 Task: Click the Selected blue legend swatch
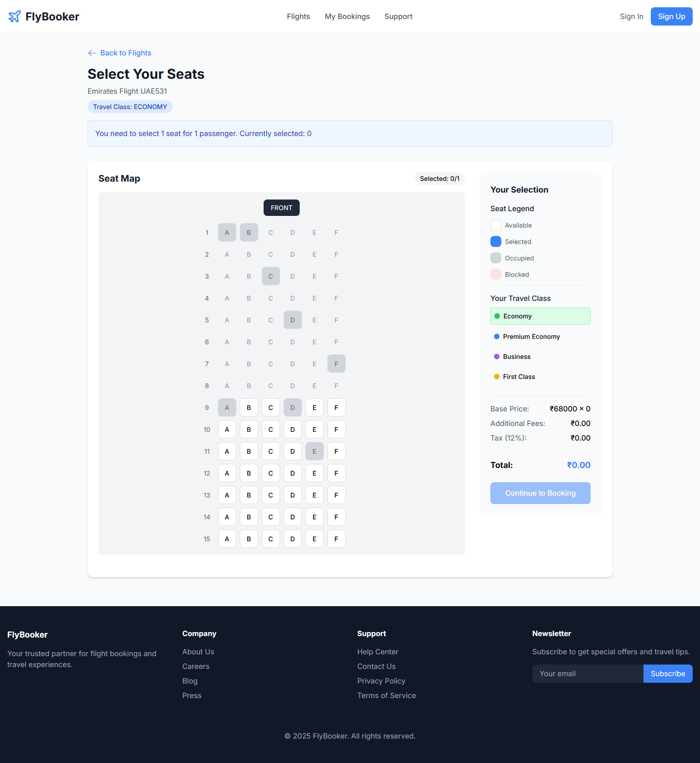pos(495,241)
